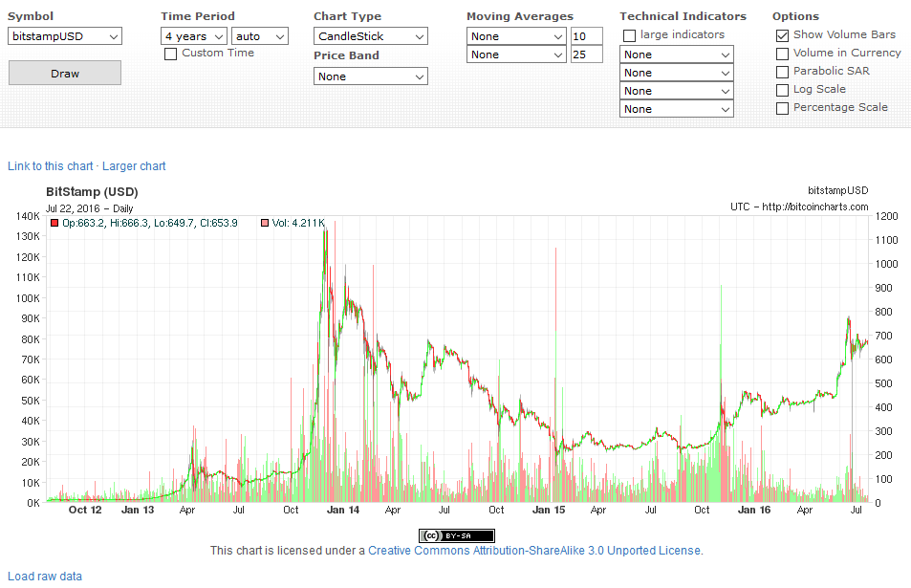The image size is (911, 588).
Task: Open the second Moving Averages dropdown
Action: [x=516, y=54]
